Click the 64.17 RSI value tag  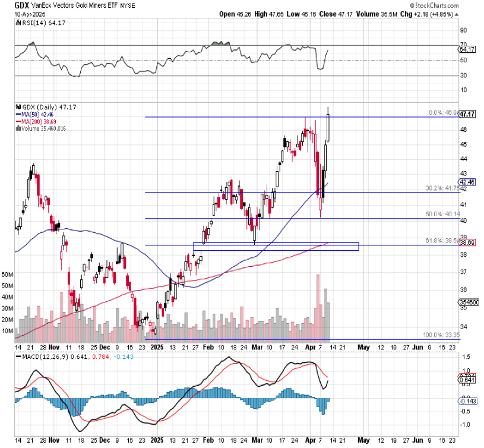pyautogui.click(x=468, y=50)
